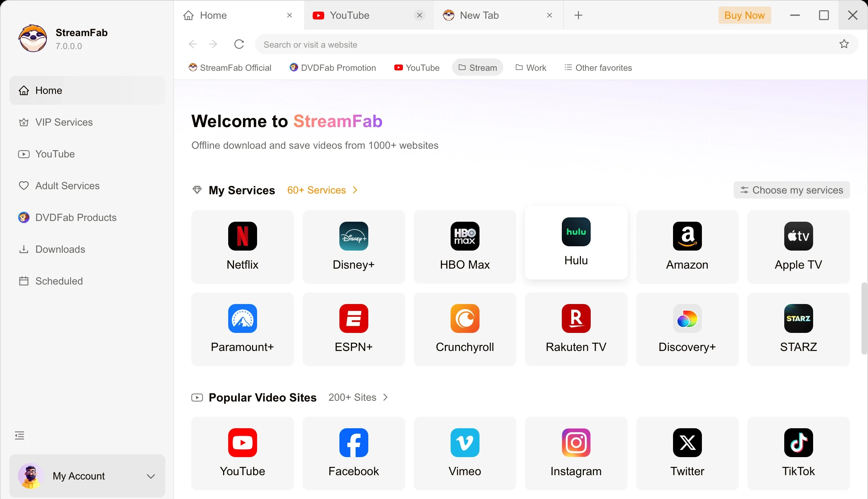Open the Apple TV service tile
The height and width of the screenshot is (499, 868).
799,247
